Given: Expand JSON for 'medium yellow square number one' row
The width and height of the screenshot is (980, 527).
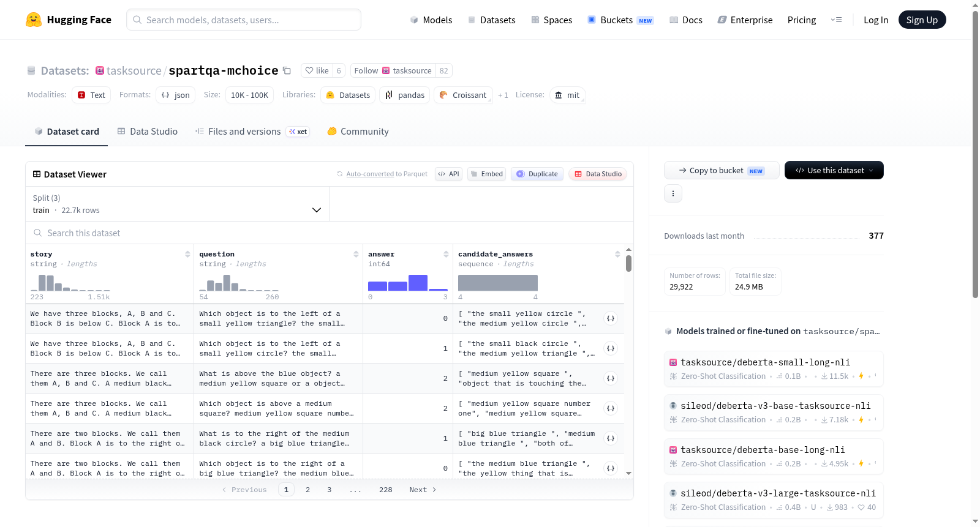Looking at the screenshot, I should [x=611, y=408].
